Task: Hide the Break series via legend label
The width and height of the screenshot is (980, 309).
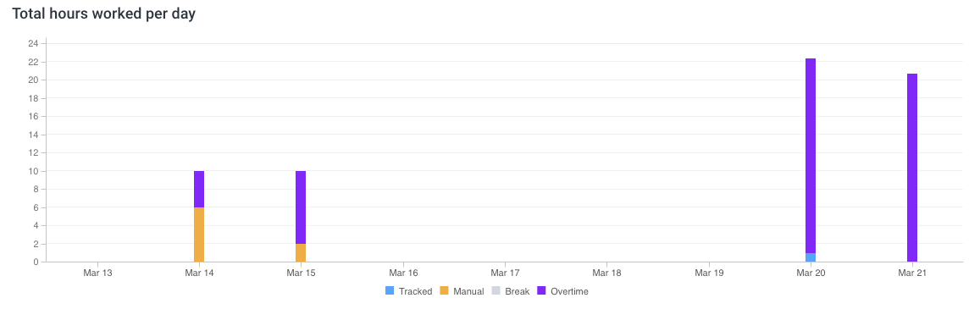Action: point(517,291)
